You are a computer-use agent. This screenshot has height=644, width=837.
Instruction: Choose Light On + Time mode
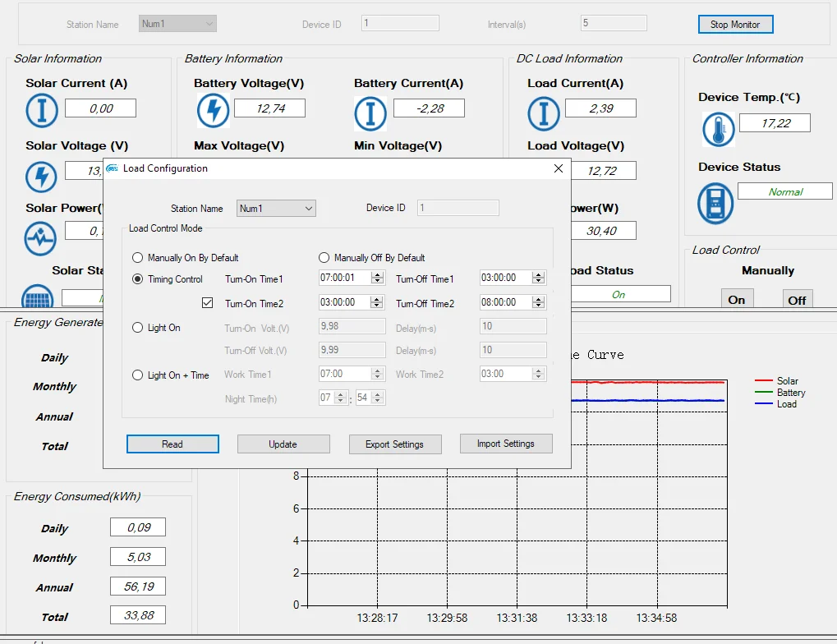coord(138,375)
